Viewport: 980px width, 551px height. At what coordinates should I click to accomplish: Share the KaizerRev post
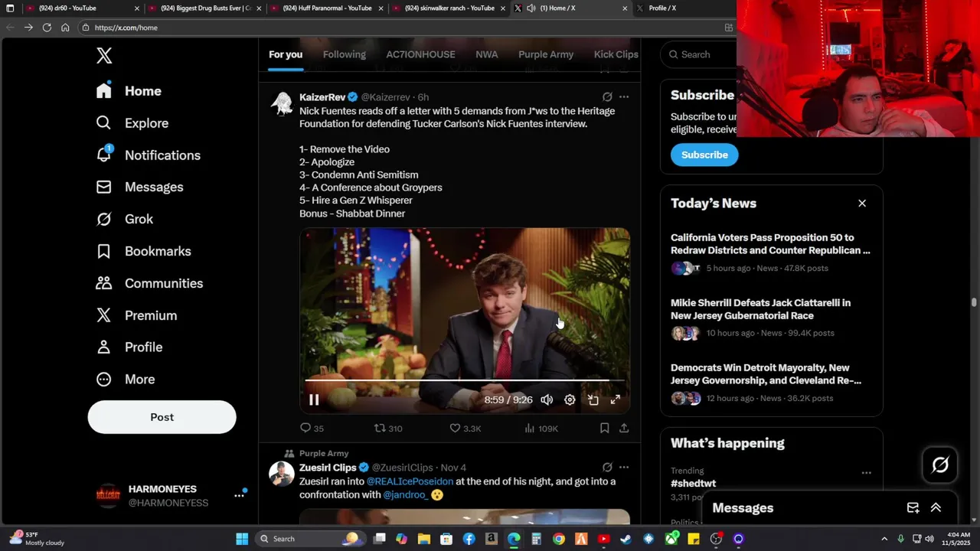(x=624, y=429)
